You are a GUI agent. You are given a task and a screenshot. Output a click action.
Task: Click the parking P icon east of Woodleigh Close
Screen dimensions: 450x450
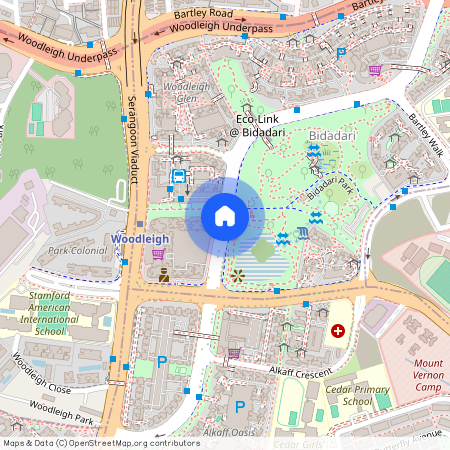pos(162,362)
